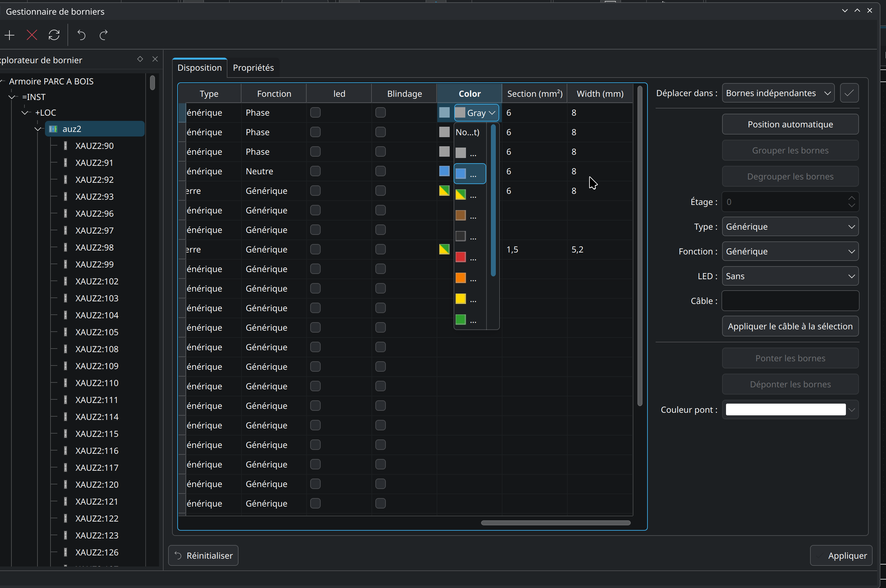Click the Appliquer button
This screenshot has height=588, width=886.
pyautogui.click(x=841, y=555)
